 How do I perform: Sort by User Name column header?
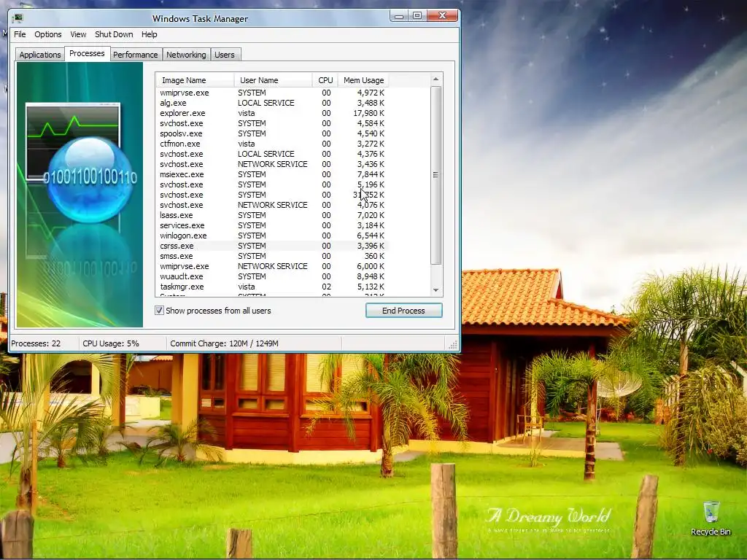(273, 80)
